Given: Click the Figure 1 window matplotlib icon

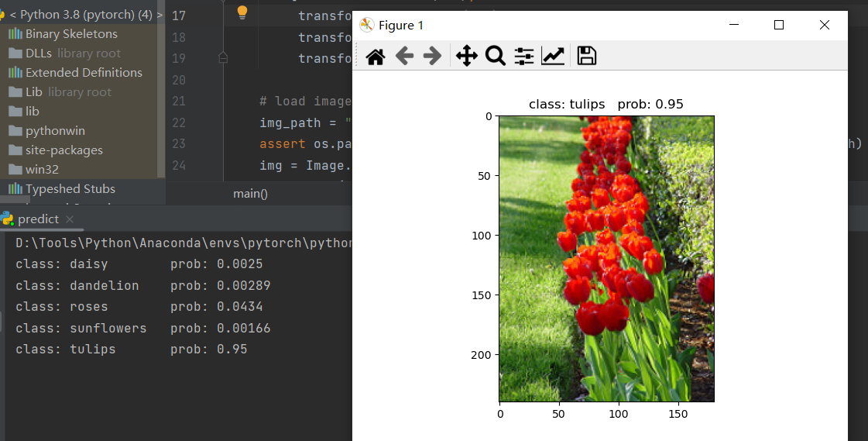Looking at the screenshot, I should point(366,25).
